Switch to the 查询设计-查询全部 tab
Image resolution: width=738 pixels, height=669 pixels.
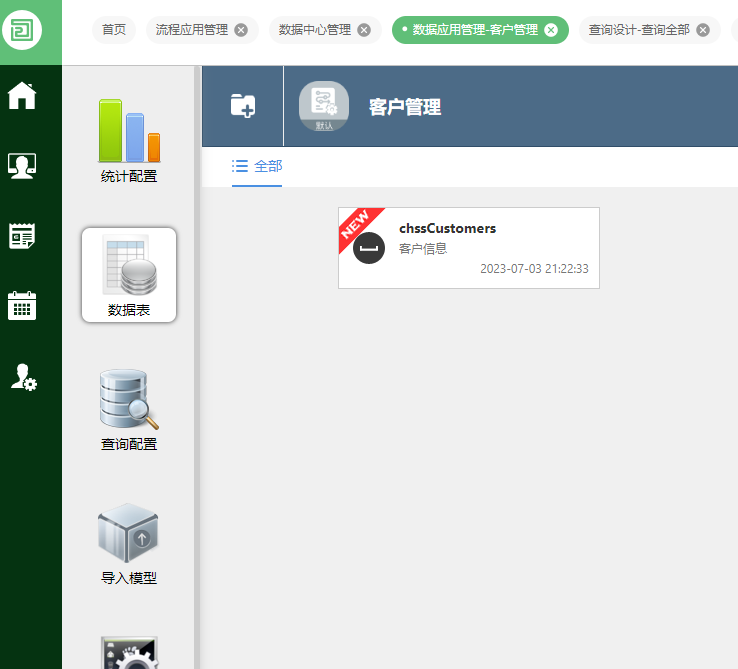point(639,30)
